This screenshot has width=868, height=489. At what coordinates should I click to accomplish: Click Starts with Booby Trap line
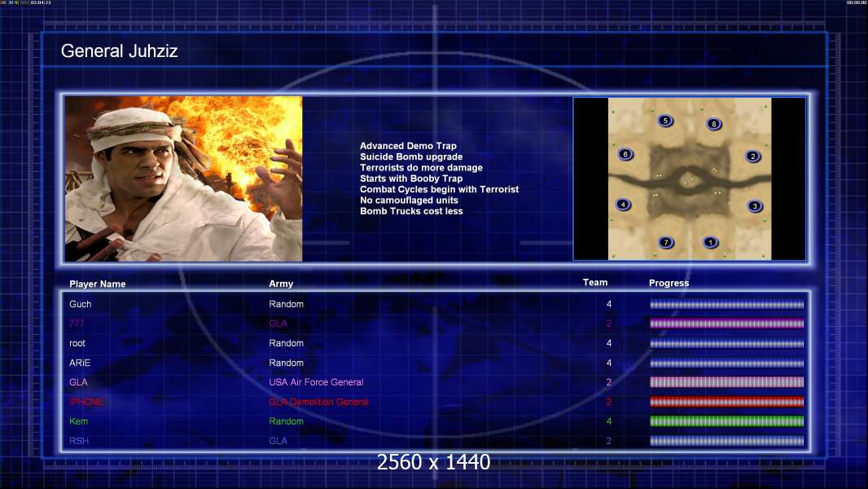411,178
